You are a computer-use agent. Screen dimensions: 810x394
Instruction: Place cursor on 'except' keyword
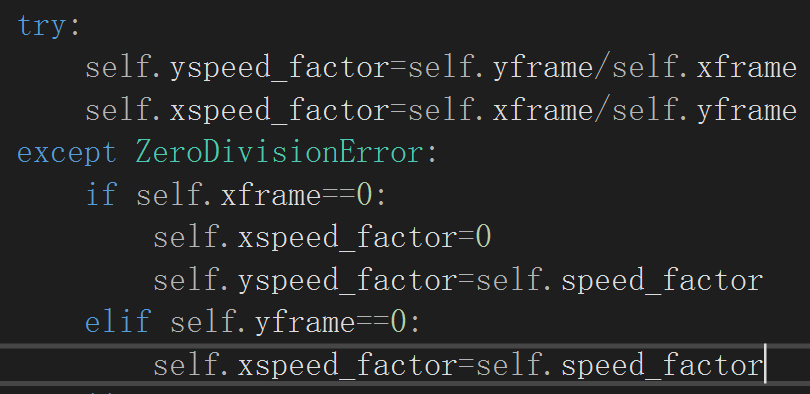click(67, 154)
